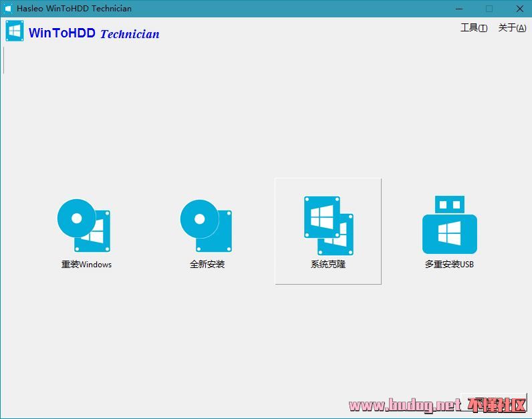Open the 关于(A) about menu
The image size is (532, 419).
[x=512, y=28]
